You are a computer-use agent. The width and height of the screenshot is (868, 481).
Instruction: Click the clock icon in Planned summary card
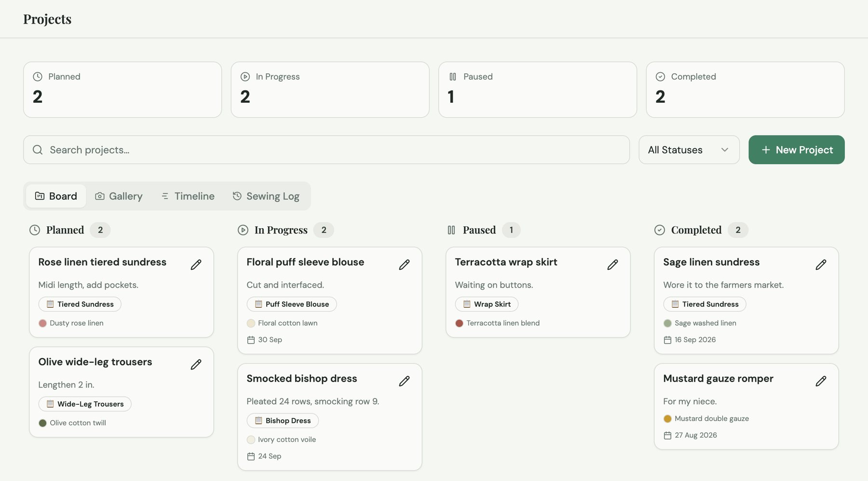pyautogui.click(x=38, y=77)
